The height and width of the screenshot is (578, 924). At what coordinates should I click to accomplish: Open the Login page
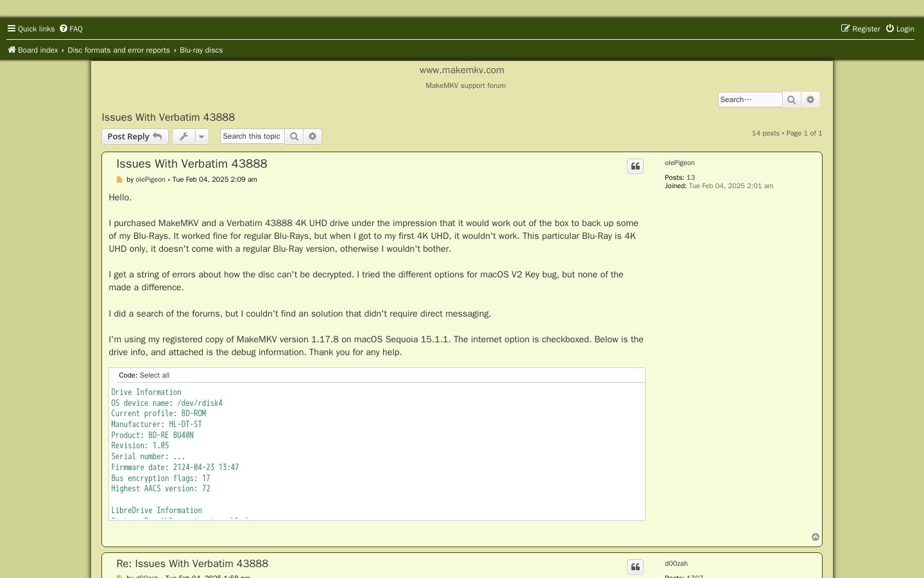(x=900, y=29)
